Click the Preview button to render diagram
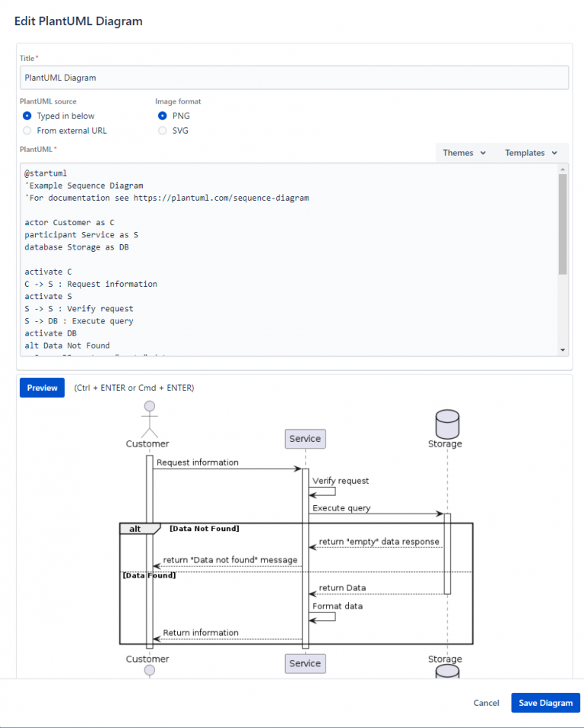This screenshot has height=728, width=584. (x=42, y=387)
